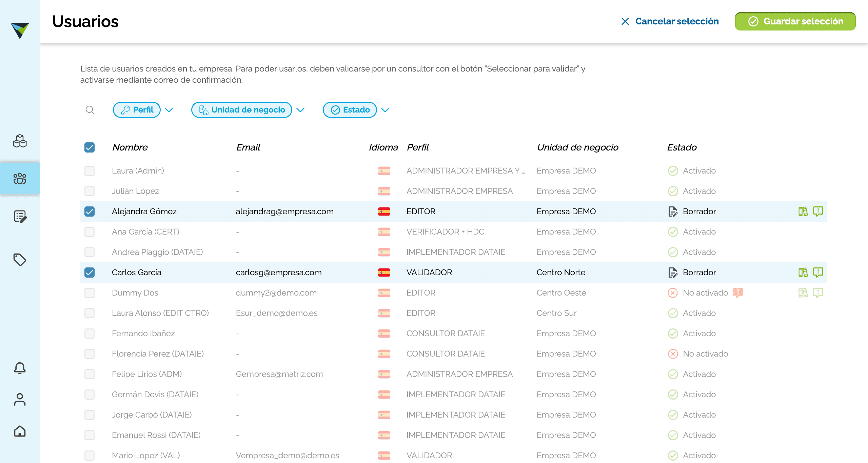Open the tag icon in sidebar
The image size is (868, 463).
[20, 260]
